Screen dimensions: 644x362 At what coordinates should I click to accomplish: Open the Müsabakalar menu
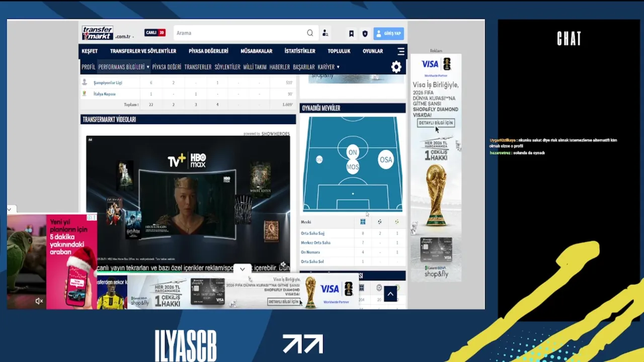coord(256,51)
